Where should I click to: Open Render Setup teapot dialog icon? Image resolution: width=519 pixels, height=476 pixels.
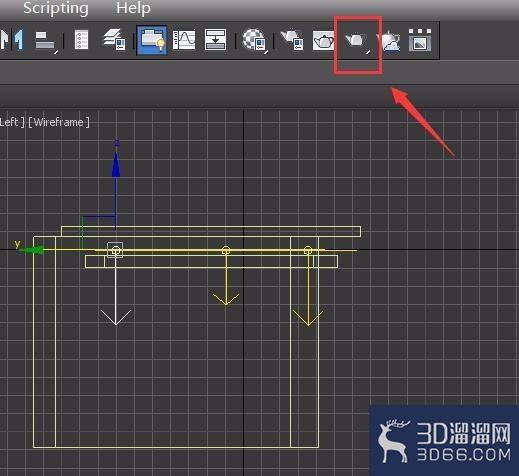tap(291, 40)
